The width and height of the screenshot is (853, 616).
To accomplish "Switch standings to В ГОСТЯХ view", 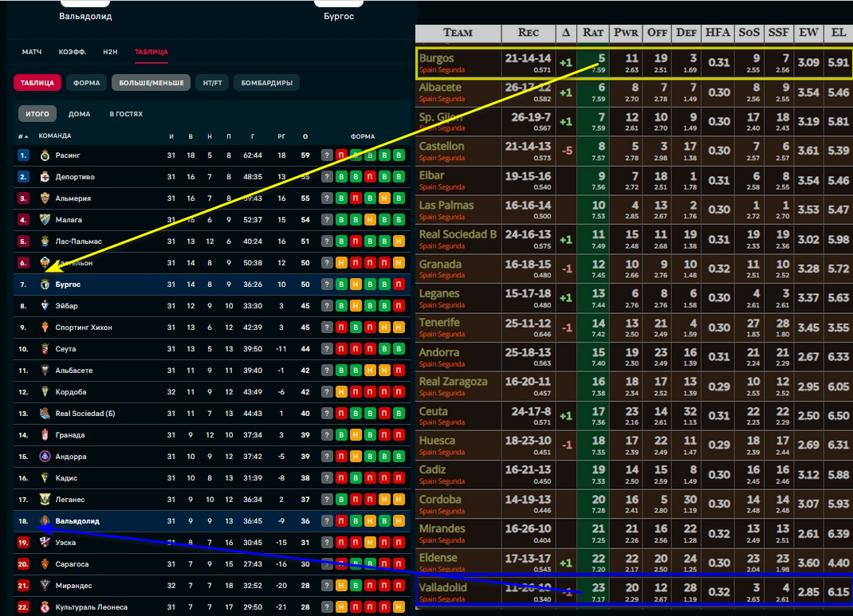I will click(126, 114).
